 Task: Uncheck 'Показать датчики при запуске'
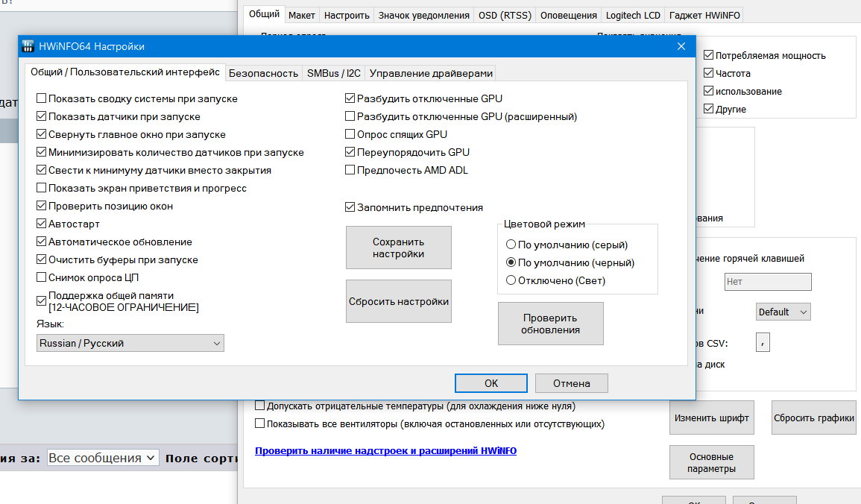(x=41, y=116)
